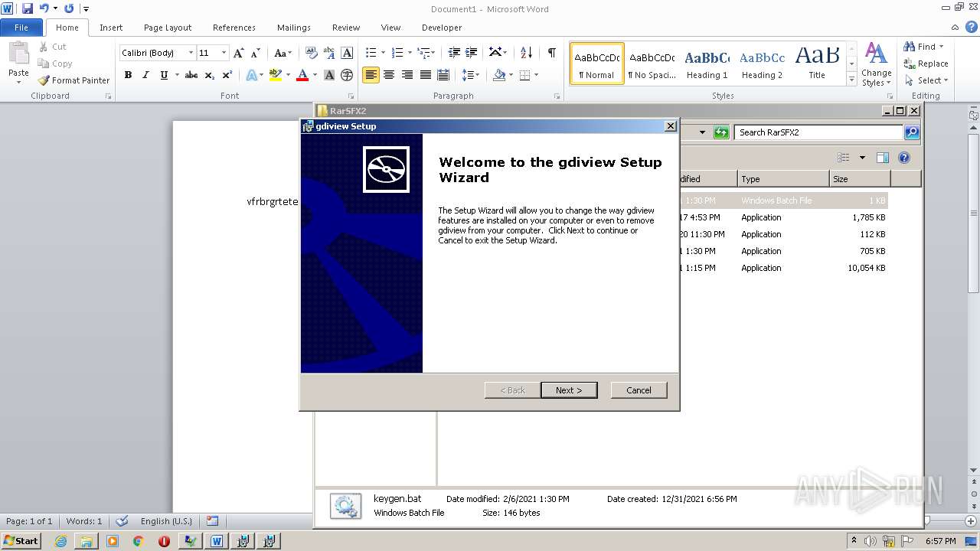The width and height of the screenshot is (980, 551).
Task: Click Format Painter
Action: click(x=73, y=80)
